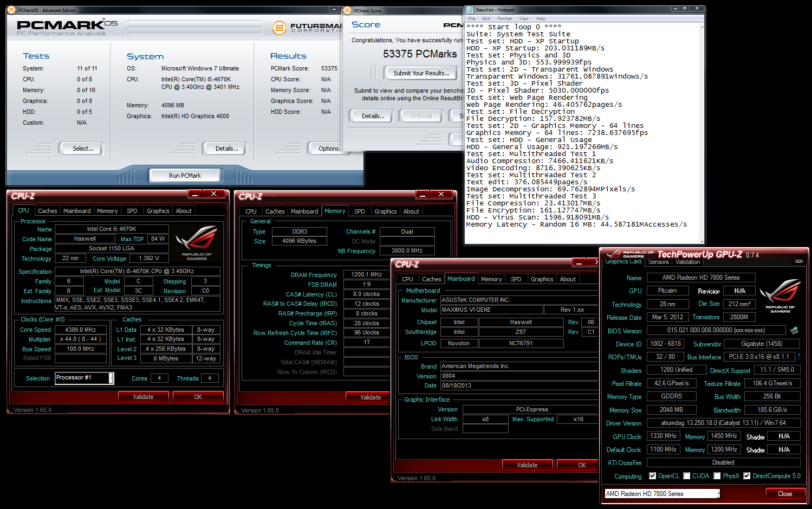Click the orange Futuremark logo in PCMark05 header
Image resolution: width=812 pixels, height=509 pixels.
coord(279,28)
